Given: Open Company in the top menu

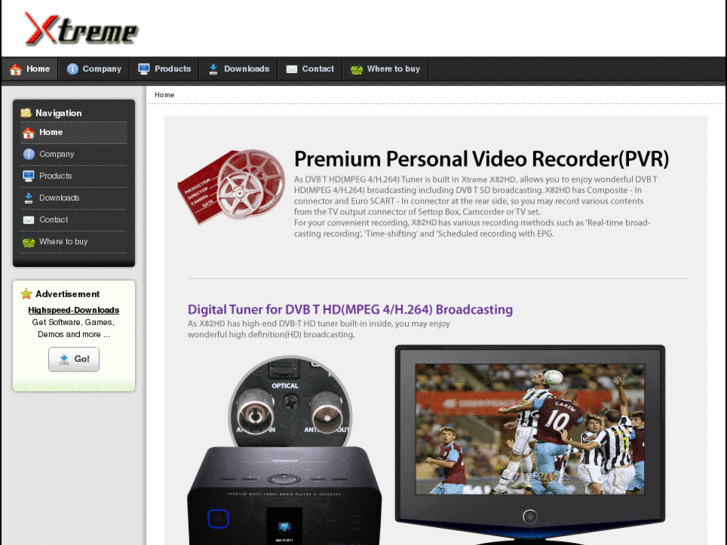Looking at the screenshot, I should point(94,69).
